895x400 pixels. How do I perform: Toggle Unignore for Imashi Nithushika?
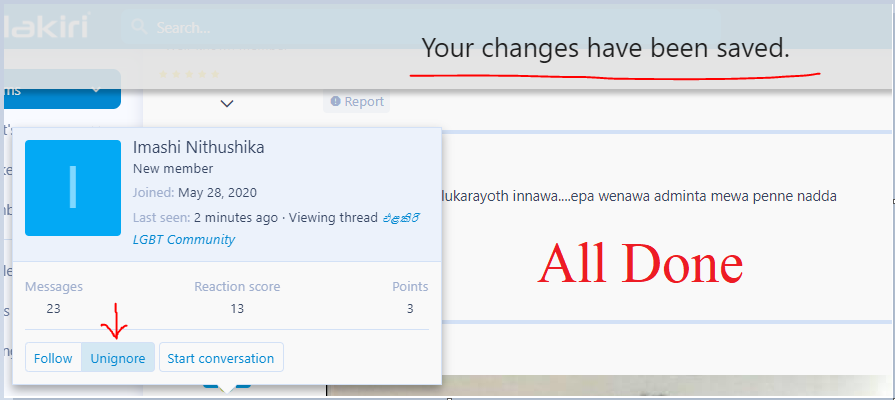(x=118, y=358)
